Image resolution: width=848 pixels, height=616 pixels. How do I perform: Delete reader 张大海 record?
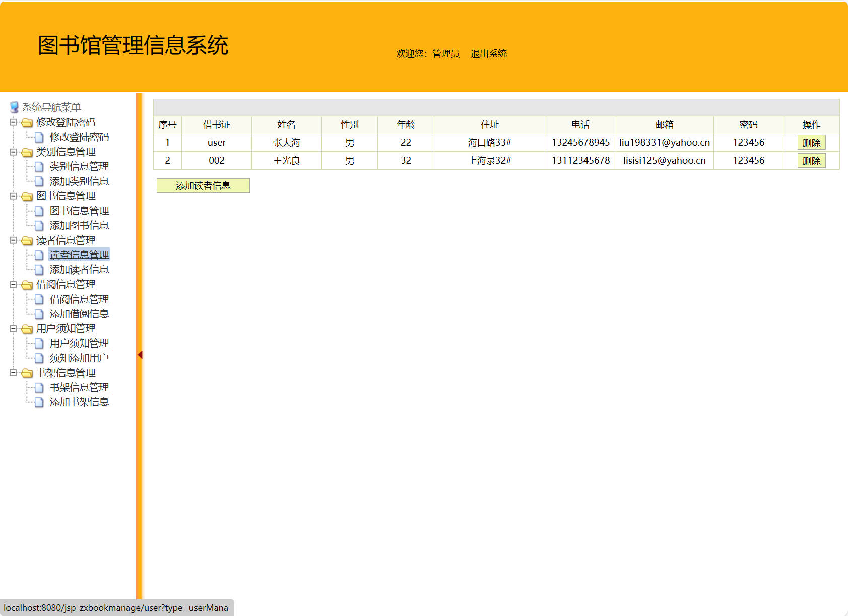[811, 143]
